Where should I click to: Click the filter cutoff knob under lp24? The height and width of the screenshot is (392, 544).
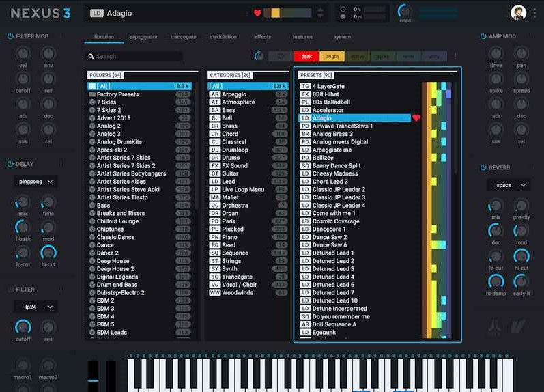tap(23, 327)
